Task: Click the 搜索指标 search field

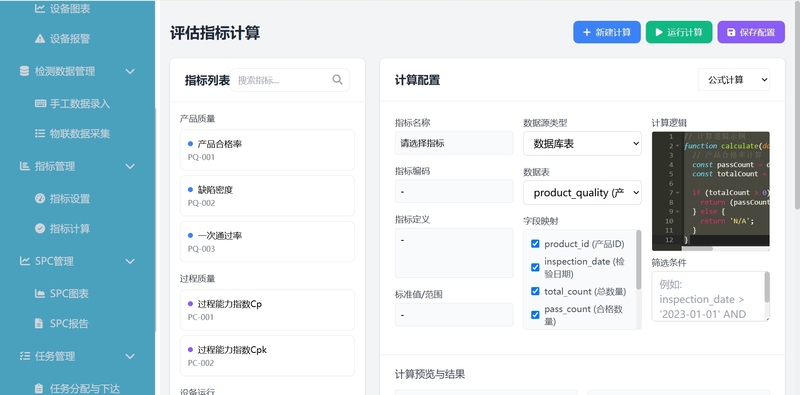Action: point(290,80)
